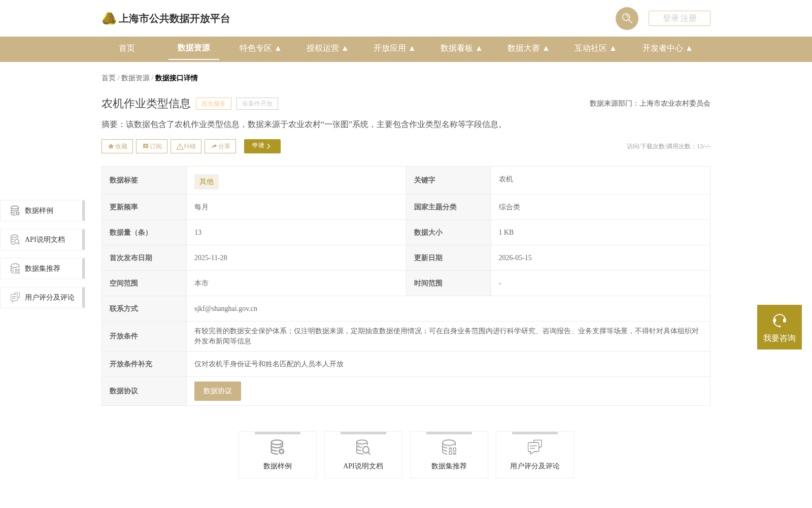Open 用户评分及评论 in the left sidebar
This screenshot has height=508, width=812.
coord(43,298)
